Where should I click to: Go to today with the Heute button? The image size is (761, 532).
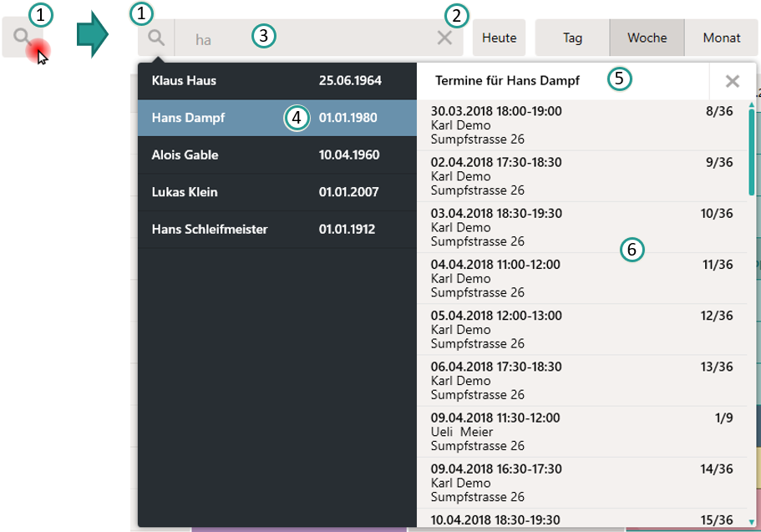click(499, 38)
